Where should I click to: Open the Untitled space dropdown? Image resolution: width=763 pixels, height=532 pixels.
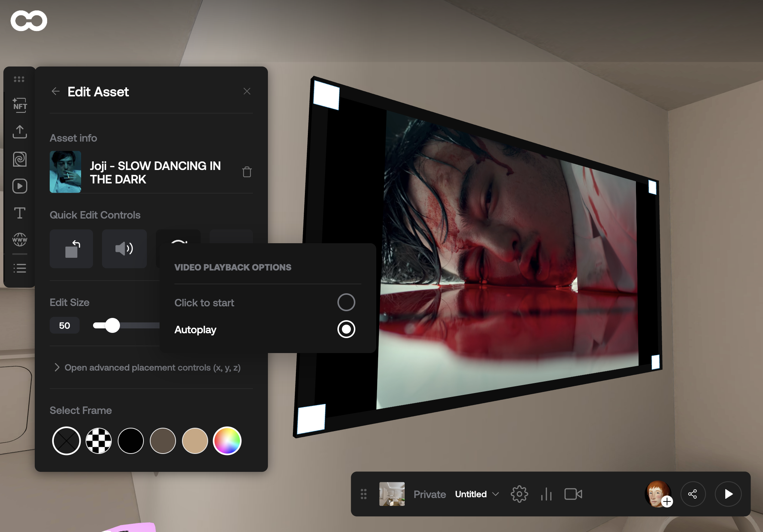coord(477,494)
